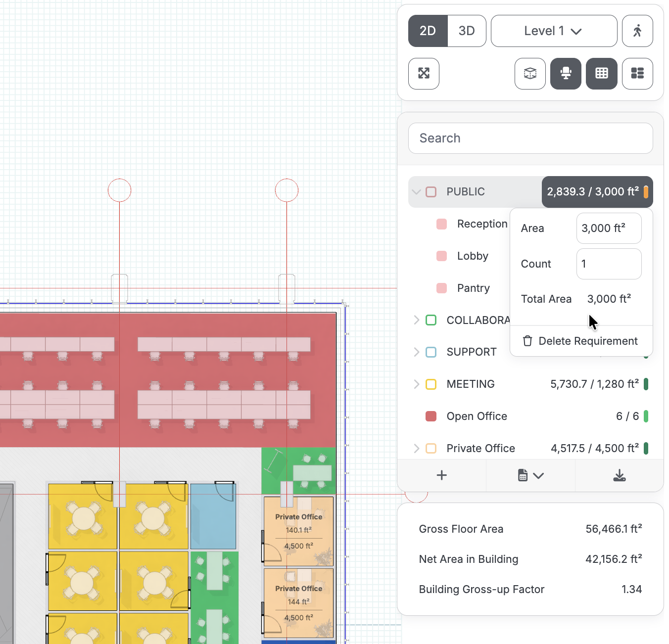Open the Level 1 dropdown
Image resolution: width=669 pixels, height=644 pixels.
tap(554, 31)
